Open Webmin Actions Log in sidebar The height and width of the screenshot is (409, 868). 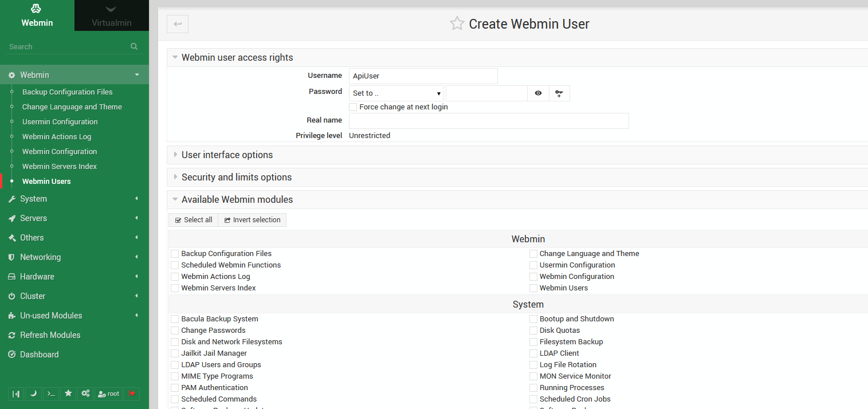[57, 137]
